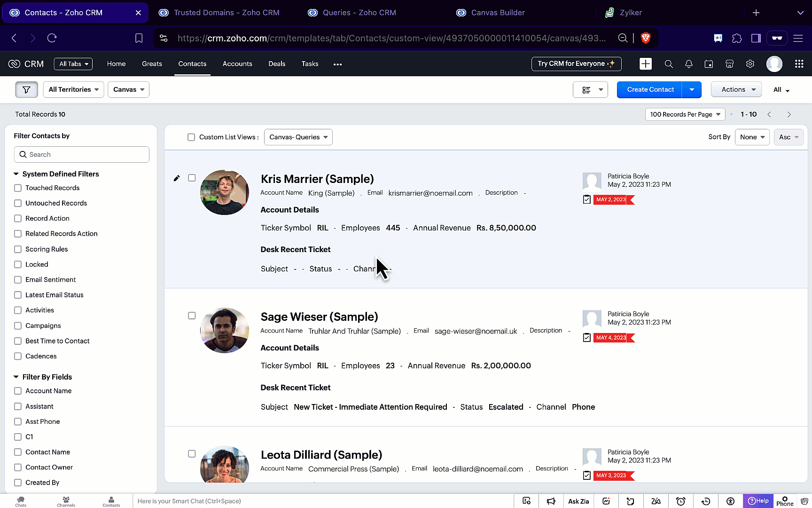
Task: Open notifications bell icon
Action: 689,64
